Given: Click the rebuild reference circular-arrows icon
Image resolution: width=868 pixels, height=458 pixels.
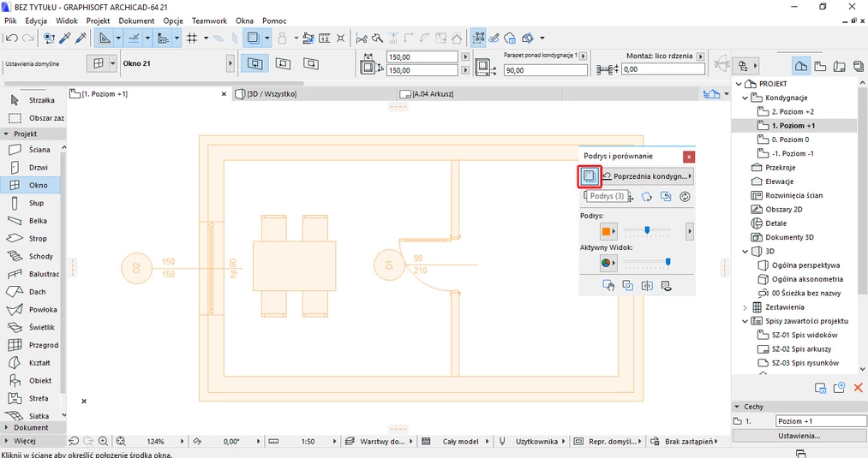Looking at the screenshot, I should pyautogui.click(x=685, y=197).
